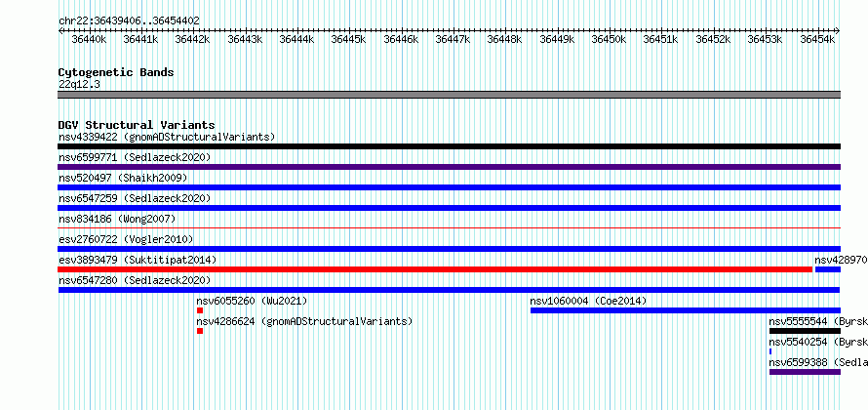
Task: Select the tiny blue nsv5540254 variant mark
Action: [770, 351]
